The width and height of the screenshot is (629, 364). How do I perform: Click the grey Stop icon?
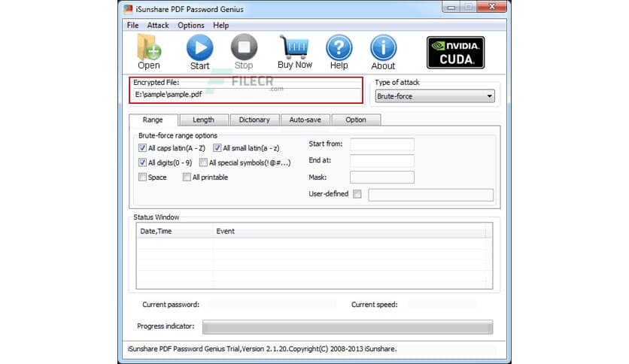(244, 47)
